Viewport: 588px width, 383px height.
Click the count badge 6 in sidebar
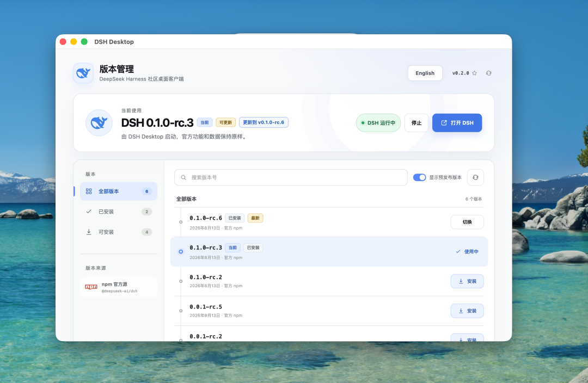click(x=146, y=191)
